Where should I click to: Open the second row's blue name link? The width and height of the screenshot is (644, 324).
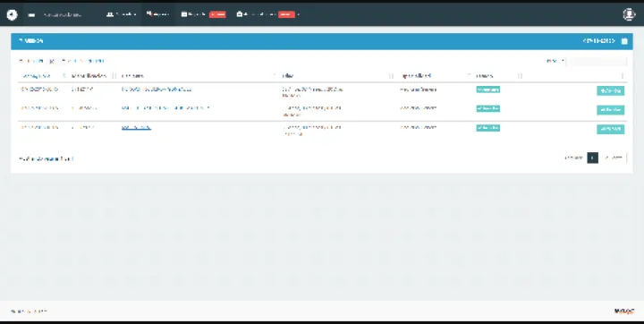click(x=165, y=108)
